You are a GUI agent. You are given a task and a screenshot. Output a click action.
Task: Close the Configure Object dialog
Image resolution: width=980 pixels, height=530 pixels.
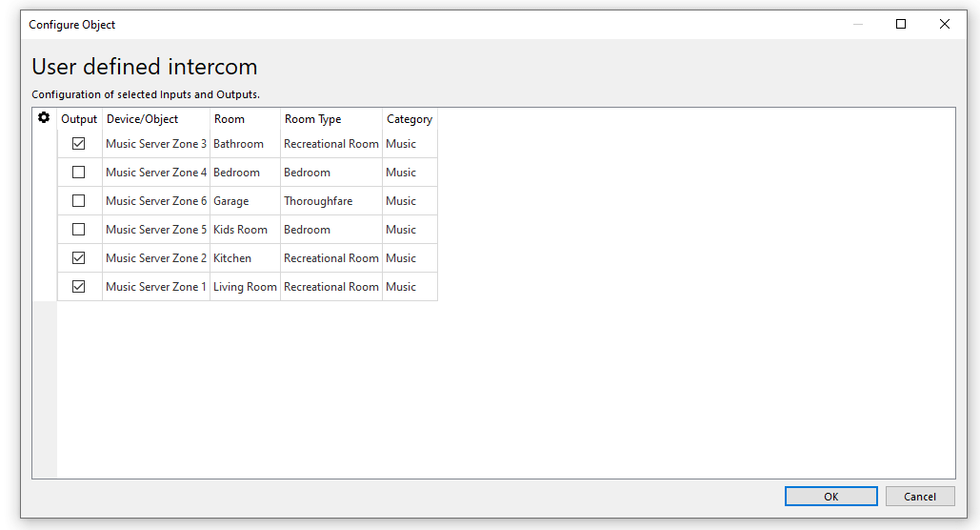tap(945, 25)
